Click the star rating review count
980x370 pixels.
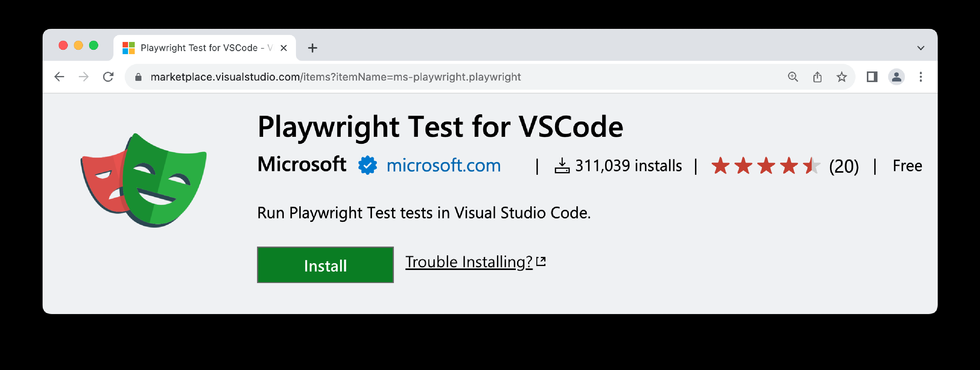[844, 166]
